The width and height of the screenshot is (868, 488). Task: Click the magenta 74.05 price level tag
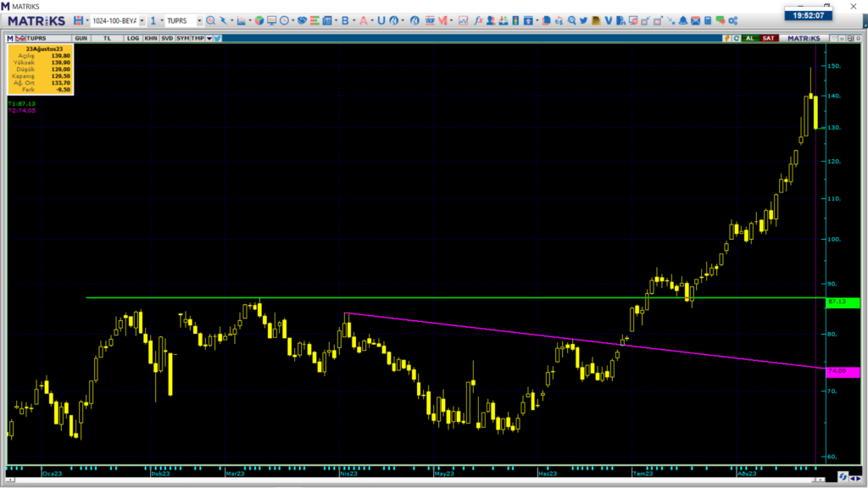click(x=843, y=371)
